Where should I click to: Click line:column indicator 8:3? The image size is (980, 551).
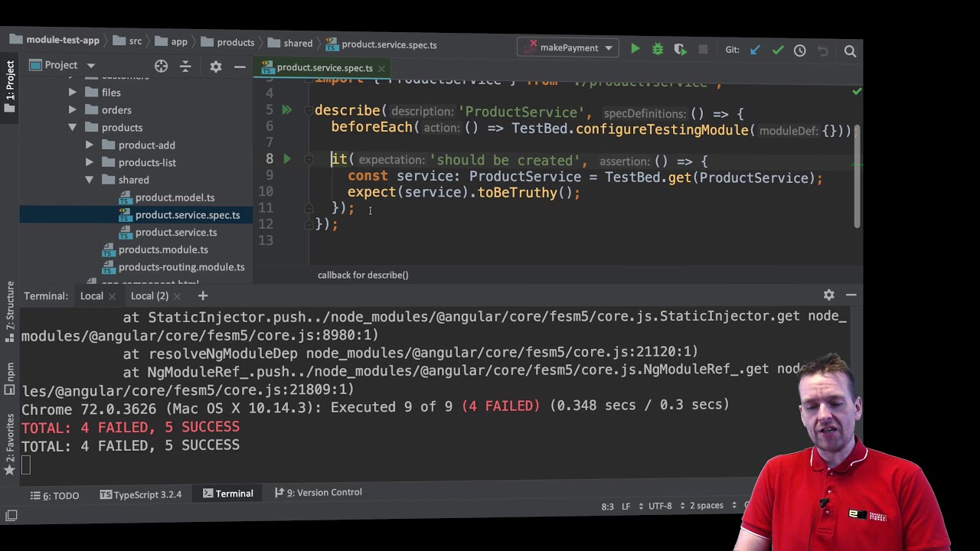[607, 506]
